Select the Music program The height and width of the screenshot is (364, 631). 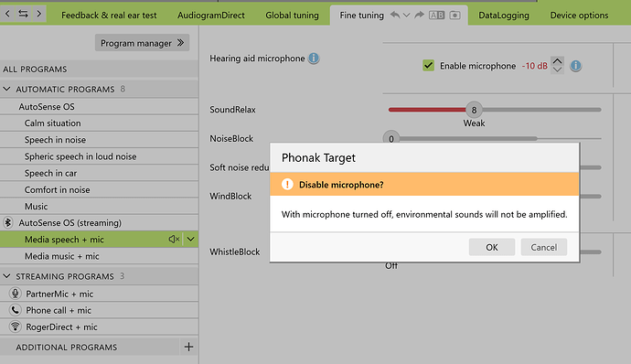click(x=99, y=206)
